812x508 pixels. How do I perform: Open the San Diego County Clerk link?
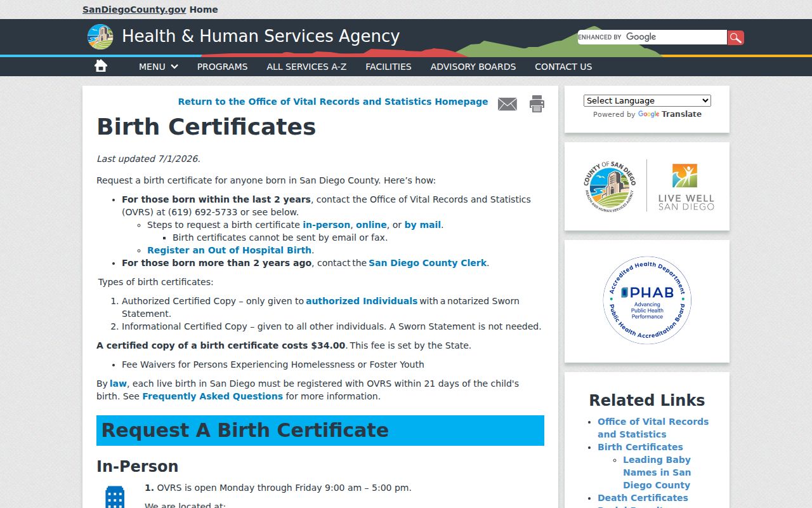(x=428, y=263)
